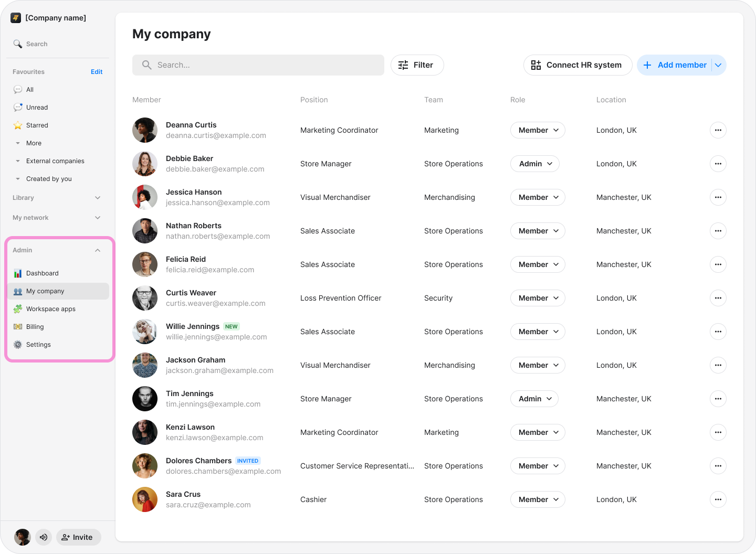Open the Filter options
756x554 pixels.
click(x=417, y=65)
